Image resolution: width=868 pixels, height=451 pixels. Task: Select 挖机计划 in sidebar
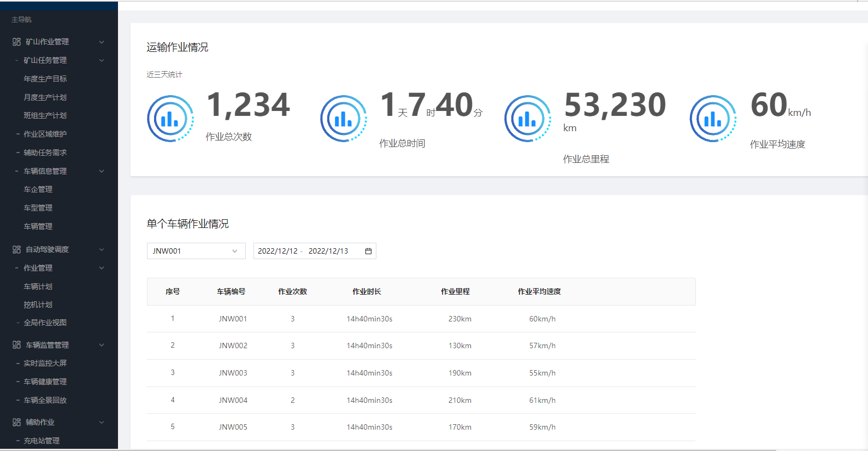coord(38,304)
